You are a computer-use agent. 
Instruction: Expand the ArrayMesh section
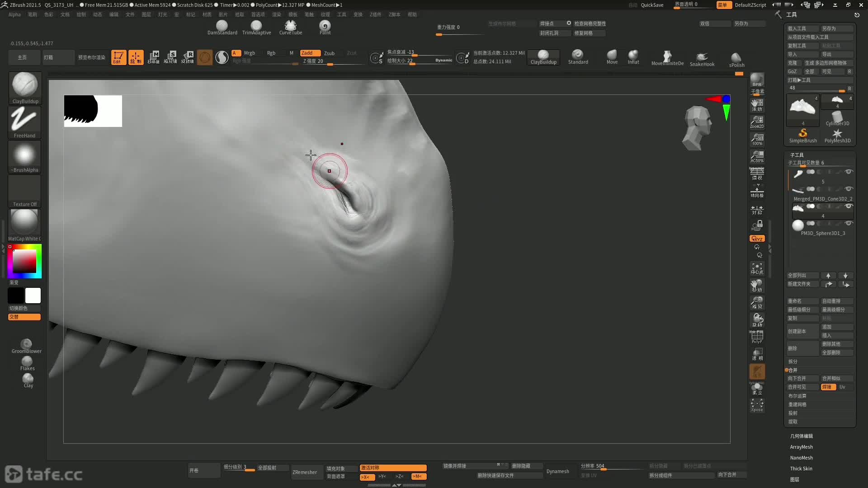801,447
